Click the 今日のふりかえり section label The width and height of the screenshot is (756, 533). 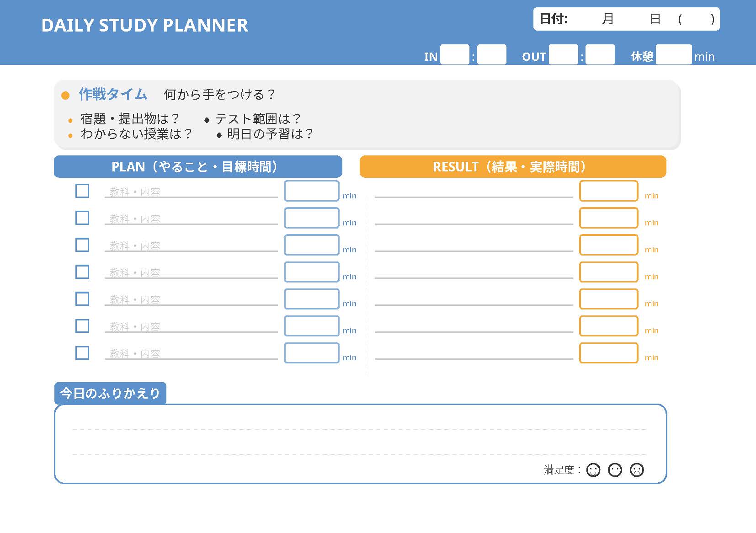click(x=110, y=392)
